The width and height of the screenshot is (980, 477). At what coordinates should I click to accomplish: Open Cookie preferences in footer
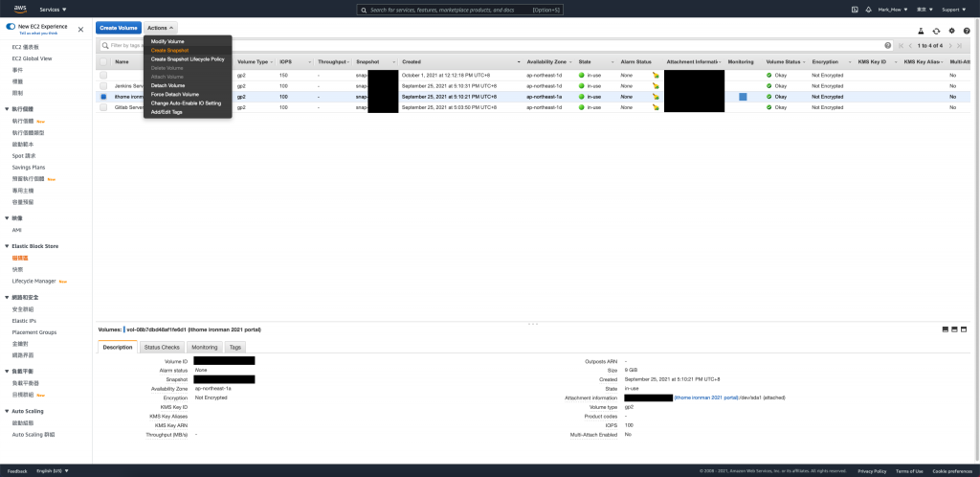pos(952,470)
